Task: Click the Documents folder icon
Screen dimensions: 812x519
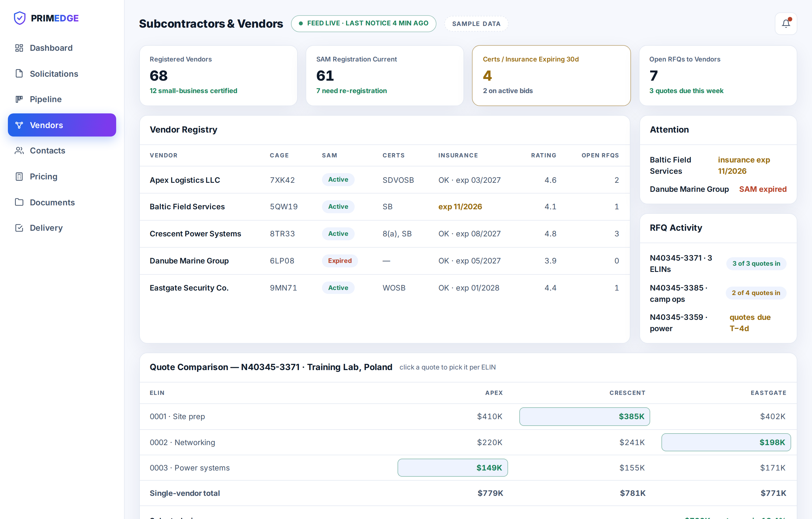Action: [19, 202]
